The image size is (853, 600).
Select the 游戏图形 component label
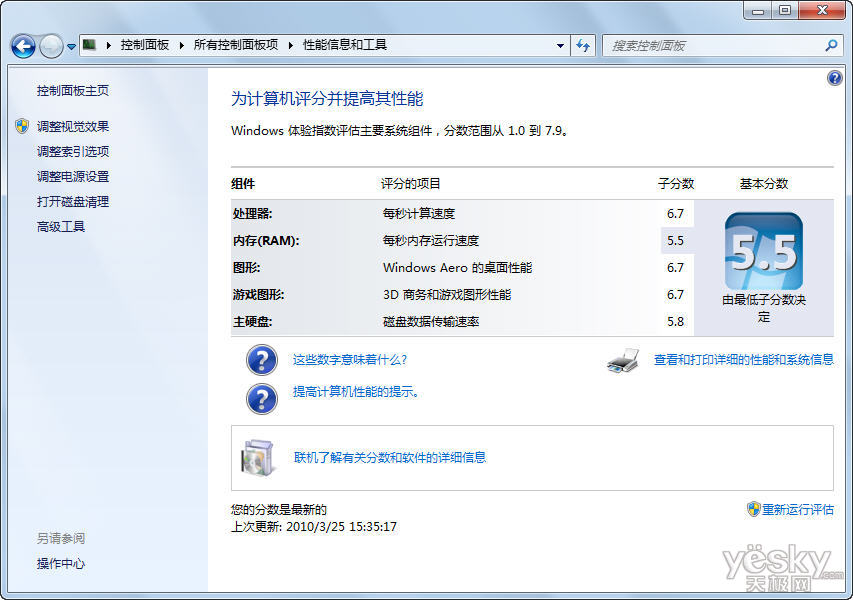point(258,295)
